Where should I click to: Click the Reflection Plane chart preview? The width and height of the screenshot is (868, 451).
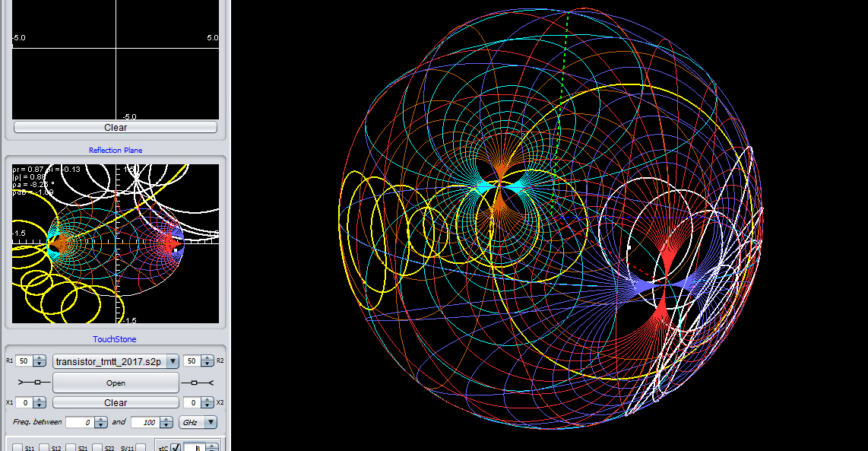click(115, 244)
